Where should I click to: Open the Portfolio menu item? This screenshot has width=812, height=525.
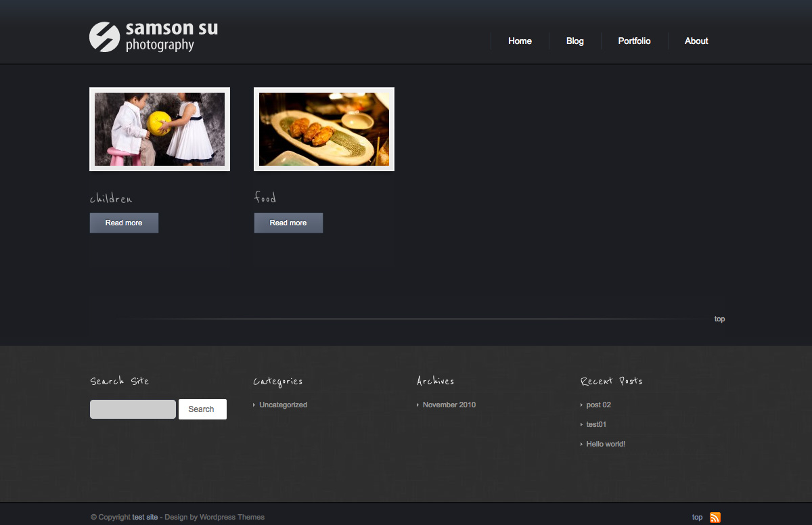(x=634, y=41)
